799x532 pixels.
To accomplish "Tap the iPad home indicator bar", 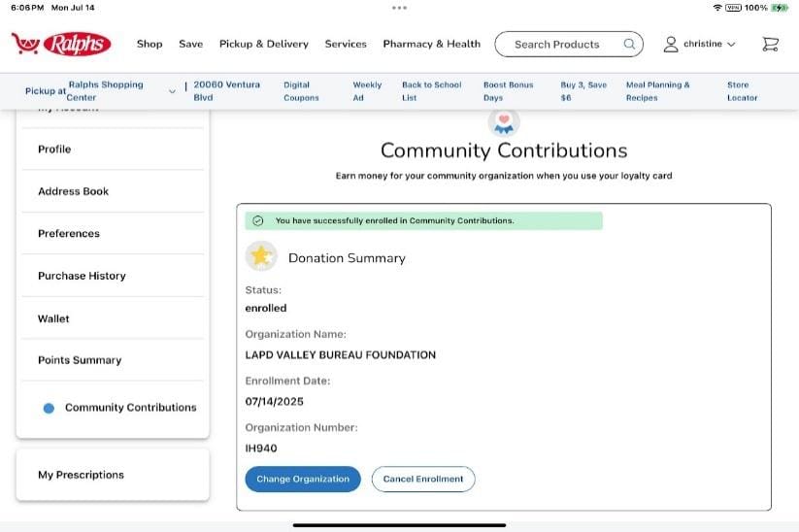I will [x=400, y=525].
